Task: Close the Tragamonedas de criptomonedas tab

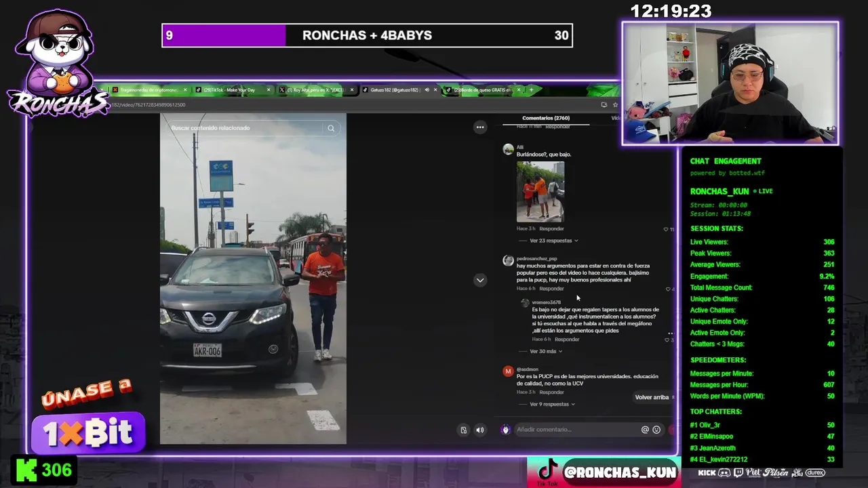Action: (x=186, y=89)
